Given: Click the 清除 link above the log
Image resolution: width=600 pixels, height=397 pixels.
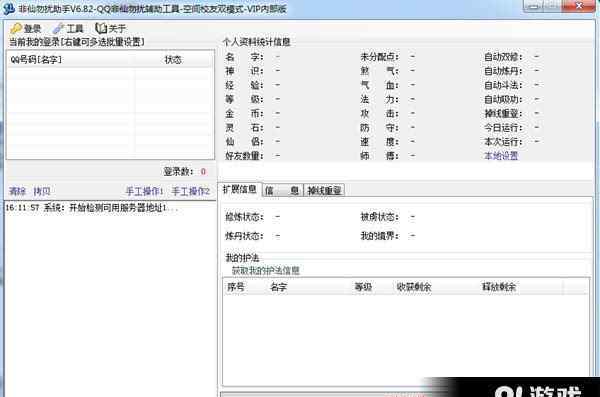Looking at the screenshot, I should pyautogui.click(x=17, y=191).
